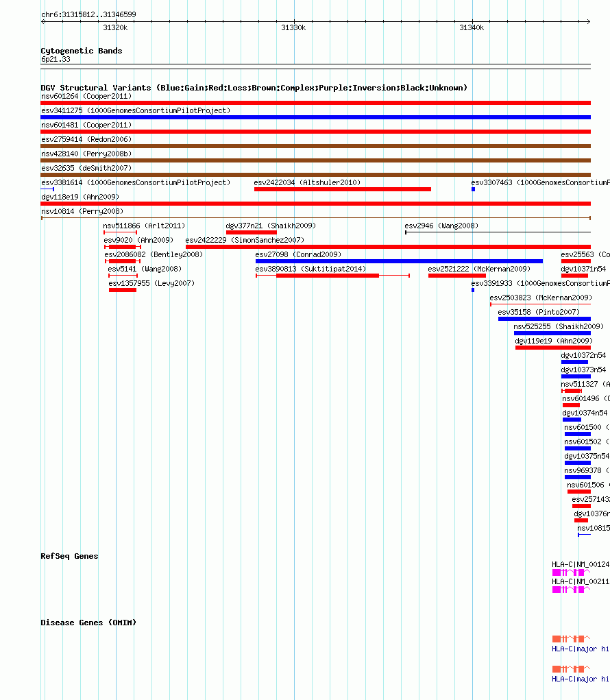610x700 pixels.
Task: Click the nsv601264 (Cooper2011) variant label
Action: (x=86, y=97)
